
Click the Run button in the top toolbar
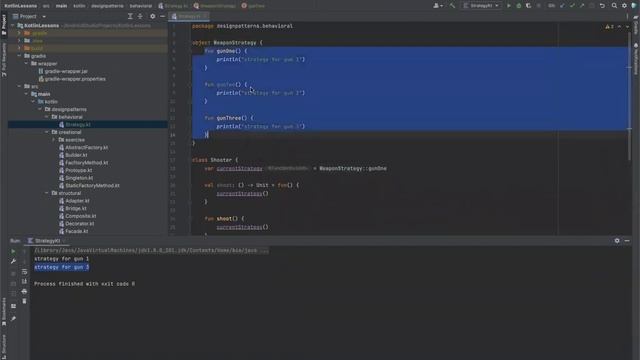[x=509, y=6]
